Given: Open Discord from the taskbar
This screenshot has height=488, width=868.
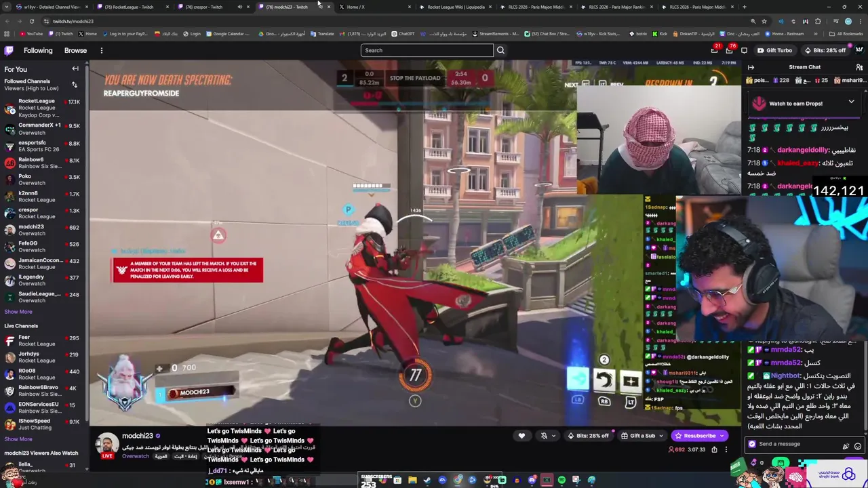Looking at the screenshot, I should click(x=532, y=481).
